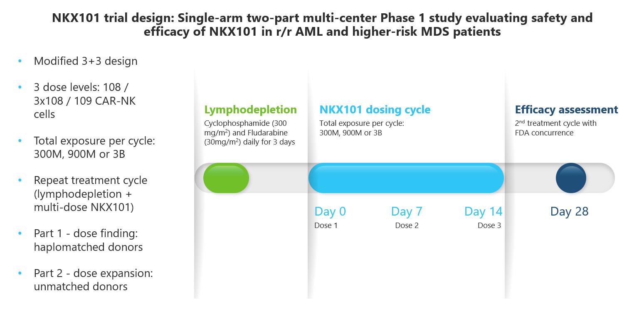Click the "Repeat treatment cycle" bullet text
Viewport: 644px width, 326px height.
90,194
